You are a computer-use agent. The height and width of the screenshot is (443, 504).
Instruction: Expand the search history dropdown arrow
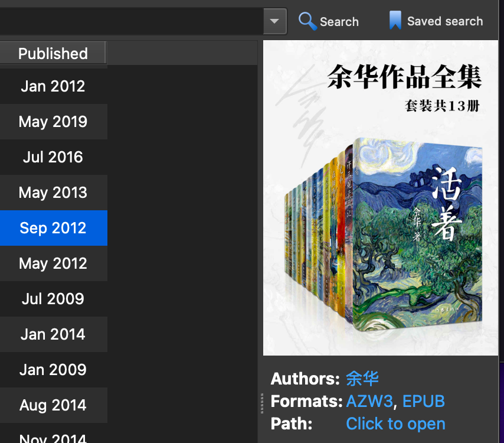(274, 21)
